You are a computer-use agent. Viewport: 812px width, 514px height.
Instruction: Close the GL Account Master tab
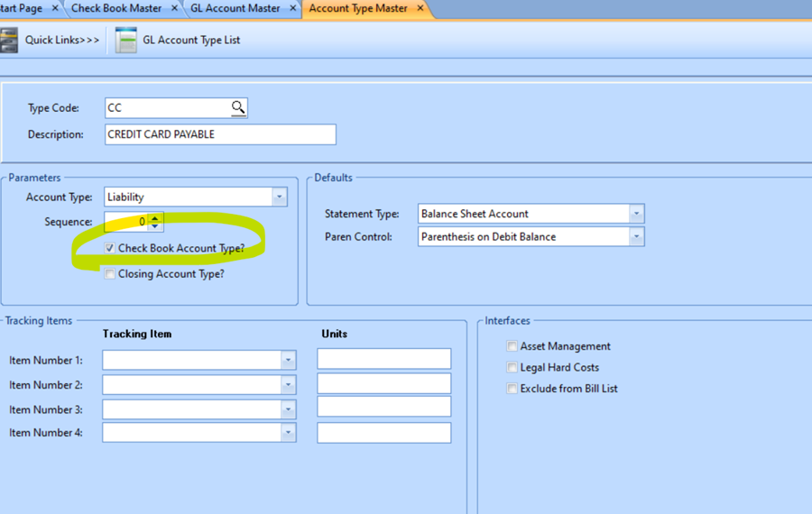(294, 8)
